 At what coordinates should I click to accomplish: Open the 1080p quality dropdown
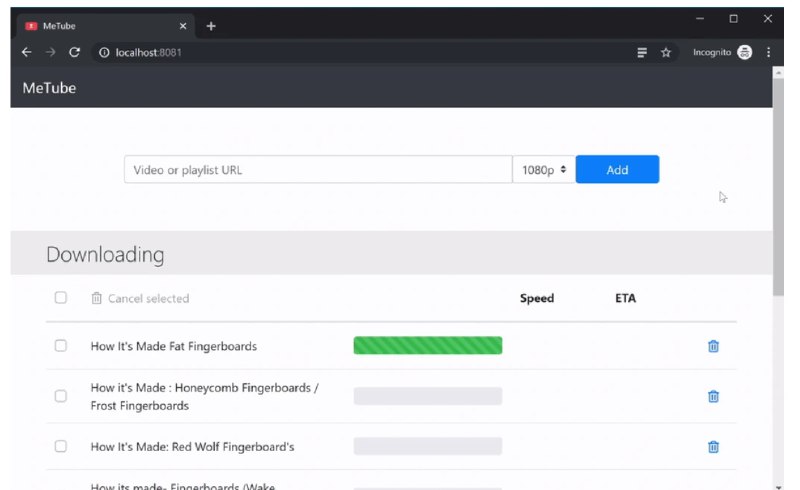click(x=544, y=170)
